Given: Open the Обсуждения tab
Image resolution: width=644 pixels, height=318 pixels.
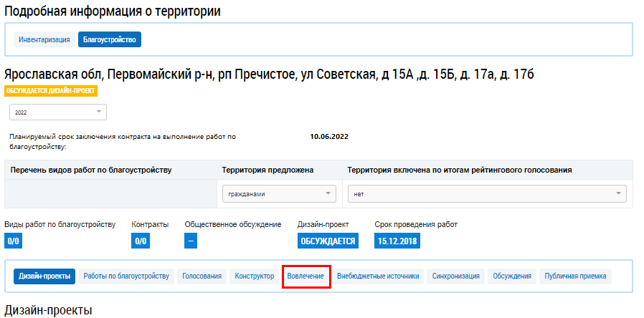Looking at the screenshot, I should (512, 276).
